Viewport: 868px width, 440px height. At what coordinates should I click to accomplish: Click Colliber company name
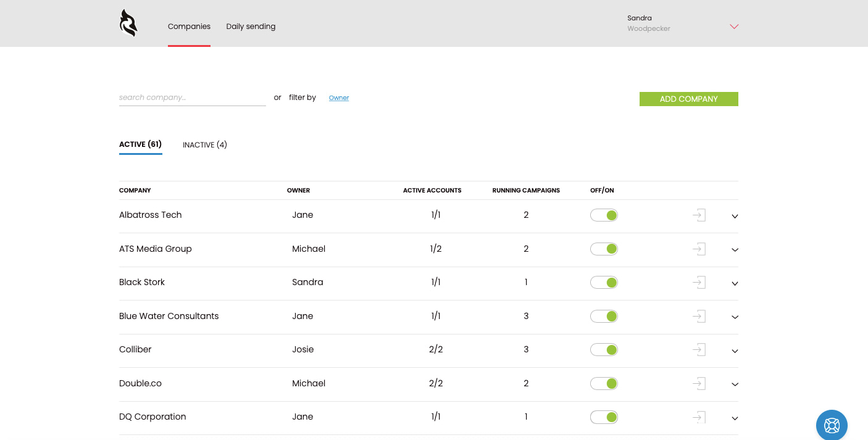tap(135, 349)
